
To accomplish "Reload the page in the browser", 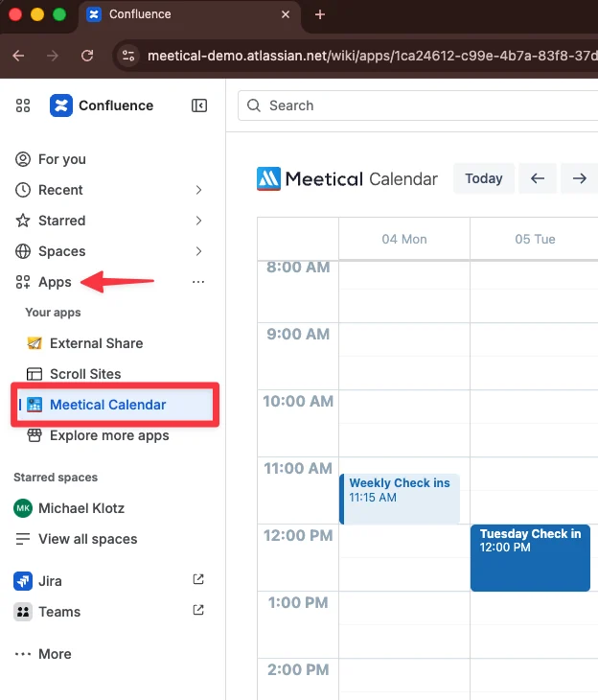I will pos(87,56).
